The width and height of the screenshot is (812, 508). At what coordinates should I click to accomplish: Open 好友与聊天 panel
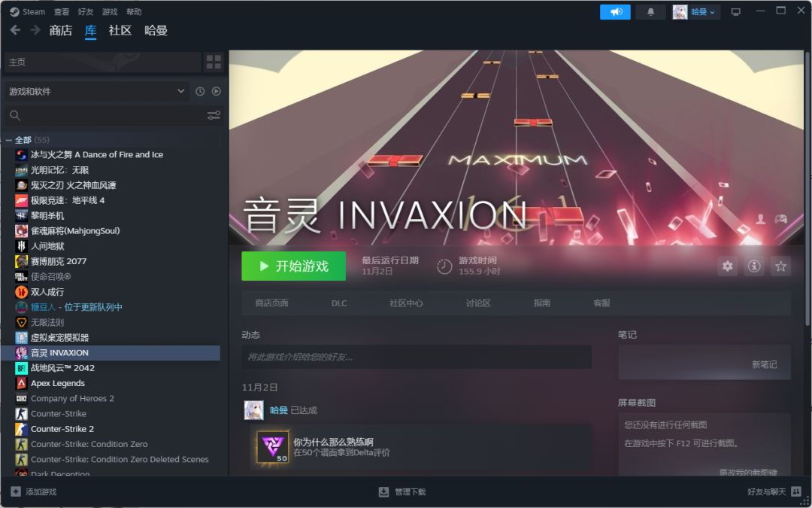pos(774,492)
